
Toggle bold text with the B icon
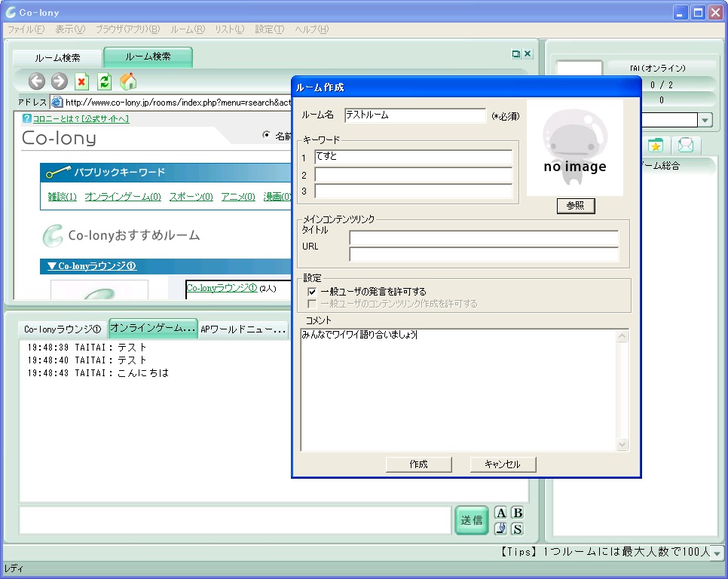(517, 513)
